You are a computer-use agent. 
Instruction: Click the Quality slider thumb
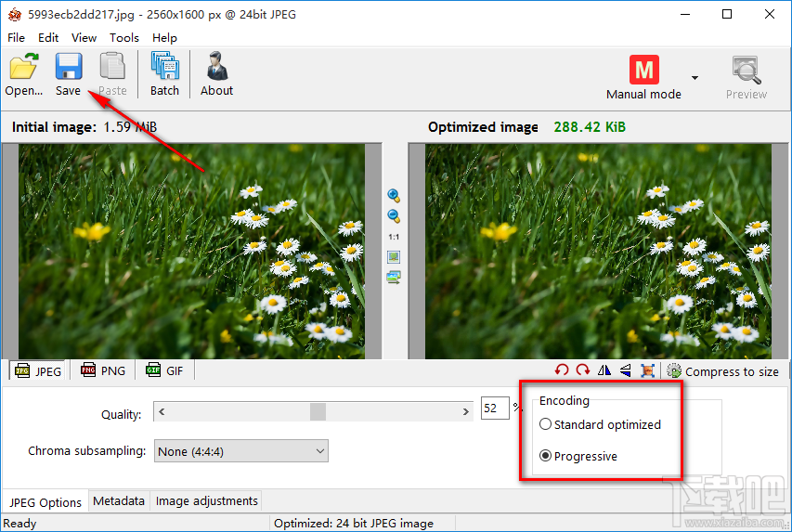[x=318, y=411]
